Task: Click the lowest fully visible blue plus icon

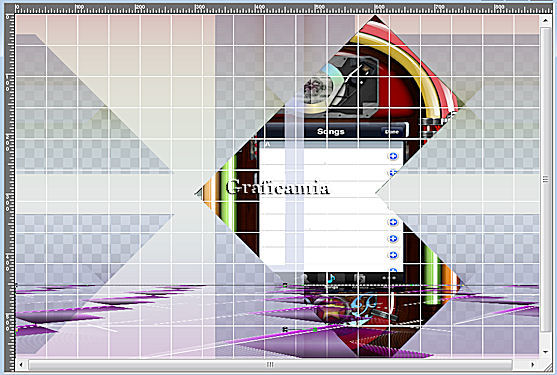Action: [x=393, y=255]
